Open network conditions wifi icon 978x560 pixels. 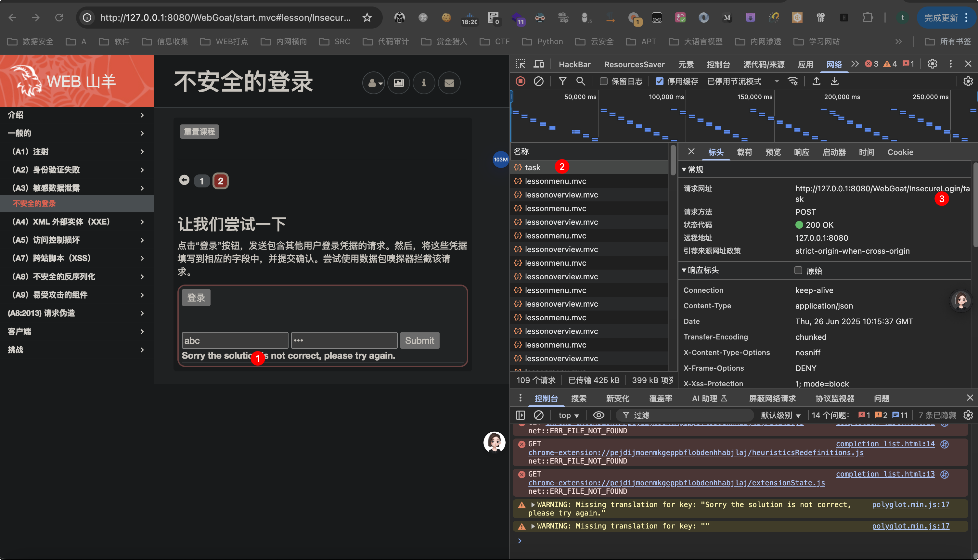click(x=792, y=81)
